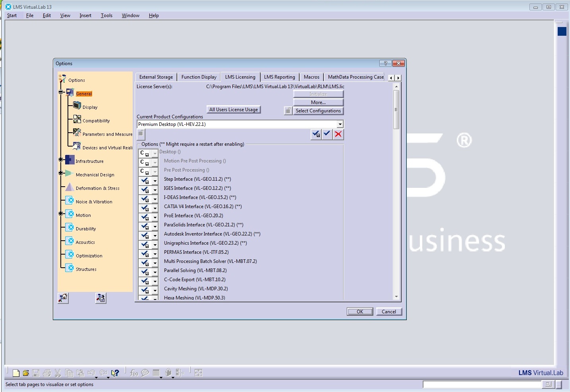Click the reset defaults icon below options tree
This screenshot has width=570, height=392.
[63, 298]
